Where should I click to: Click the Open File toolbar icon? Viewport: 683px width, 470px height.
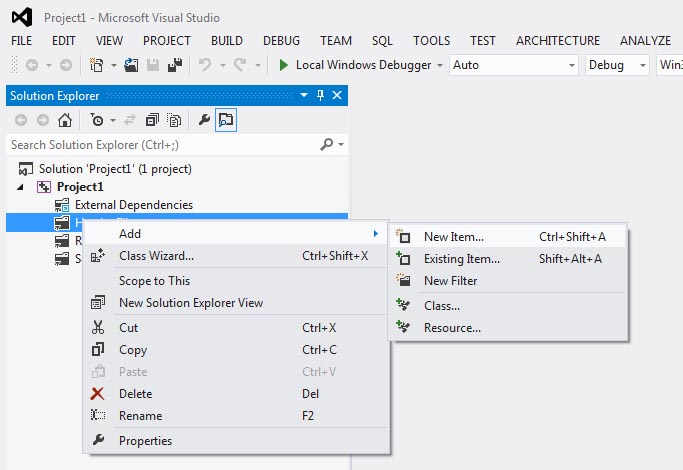tap(131, 65)
